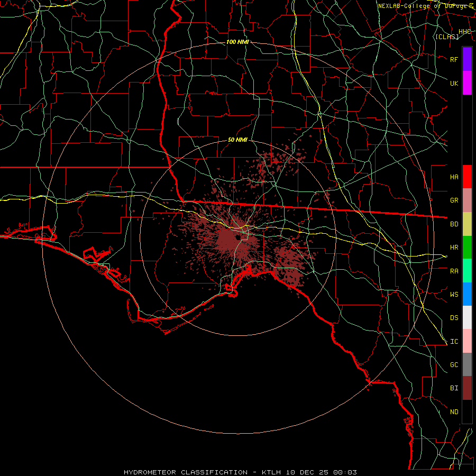Select the IC pink legend swatch

click(467, 341)
